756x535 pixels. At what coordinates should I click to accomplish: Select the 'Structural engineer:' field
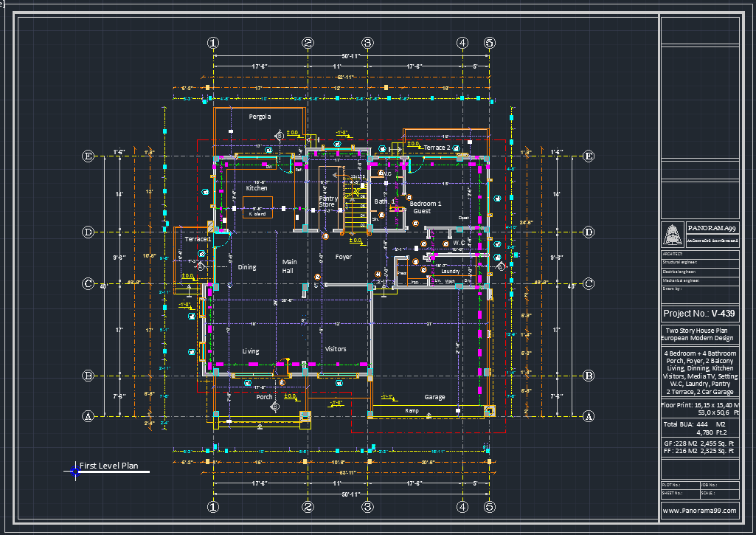coord(700,263)
